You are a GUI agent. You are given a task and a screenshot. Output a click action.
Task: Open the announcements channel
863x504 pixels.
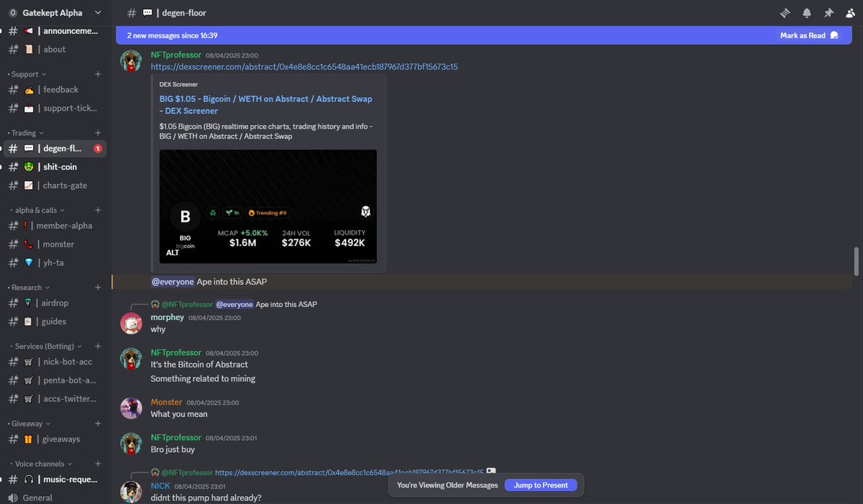[55, 31]
